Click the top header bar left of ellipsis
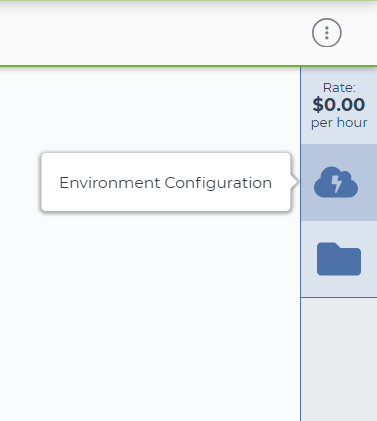 click(153, 33)
